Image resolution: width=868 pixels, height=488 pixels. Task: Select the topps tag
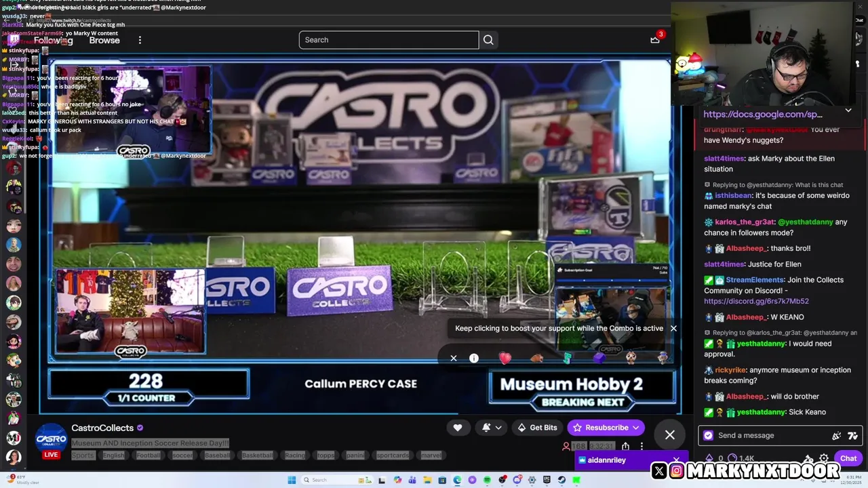pos(326,455)
